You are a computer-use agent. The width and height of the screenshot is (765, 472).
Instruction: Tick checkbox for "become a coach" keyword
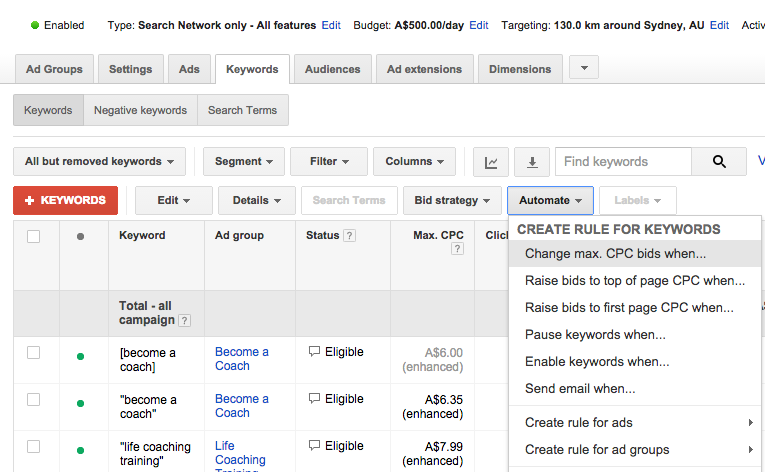point(33,399)
